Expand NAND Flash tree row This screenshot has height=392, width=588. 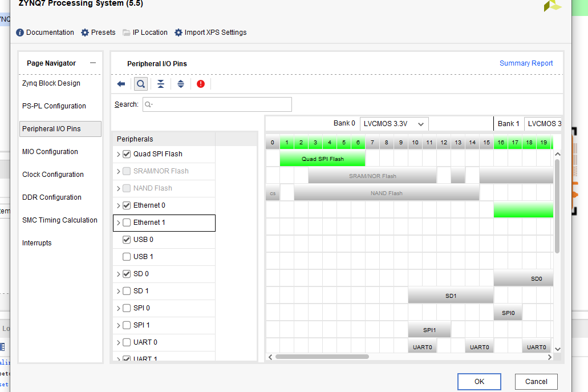tap(119, 188)
